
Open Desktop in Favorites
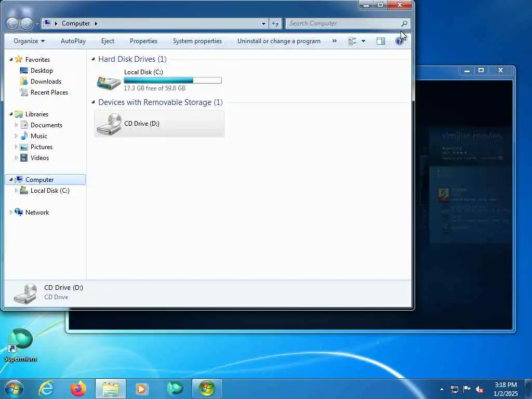pos(42,71)
